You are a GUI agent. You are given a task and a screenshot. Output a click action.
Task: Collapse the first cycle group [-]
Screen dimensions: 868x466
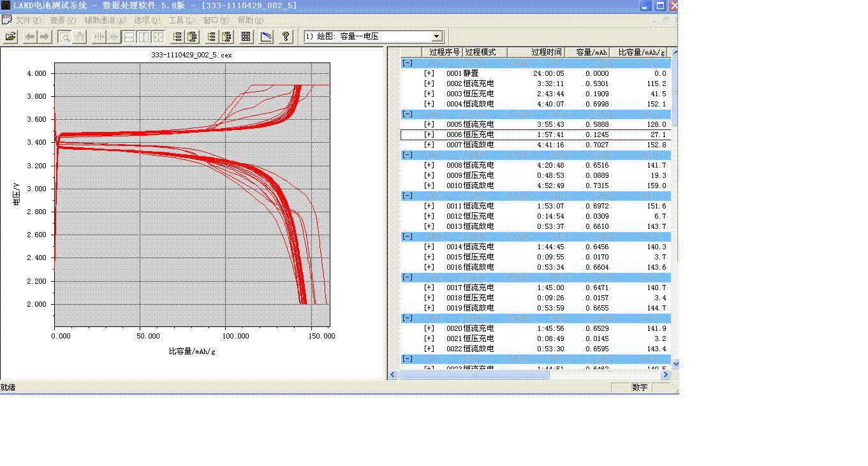pos(406,63)
